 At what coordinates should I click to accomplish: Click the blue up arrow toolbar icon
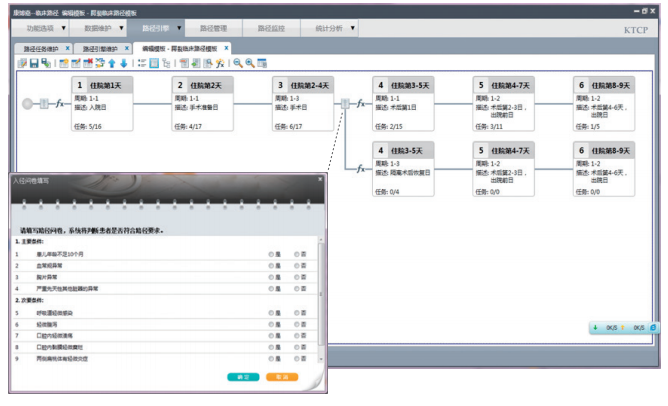(110, 63)
